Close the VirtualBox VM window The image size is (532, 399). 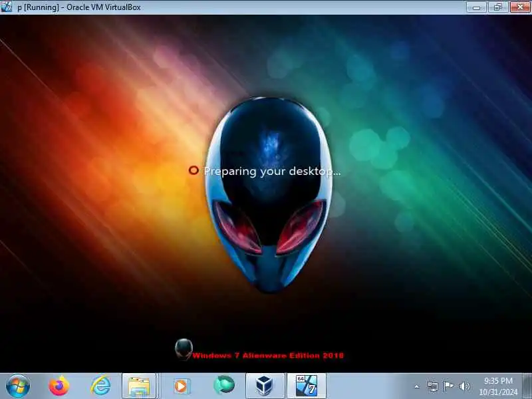520,7
